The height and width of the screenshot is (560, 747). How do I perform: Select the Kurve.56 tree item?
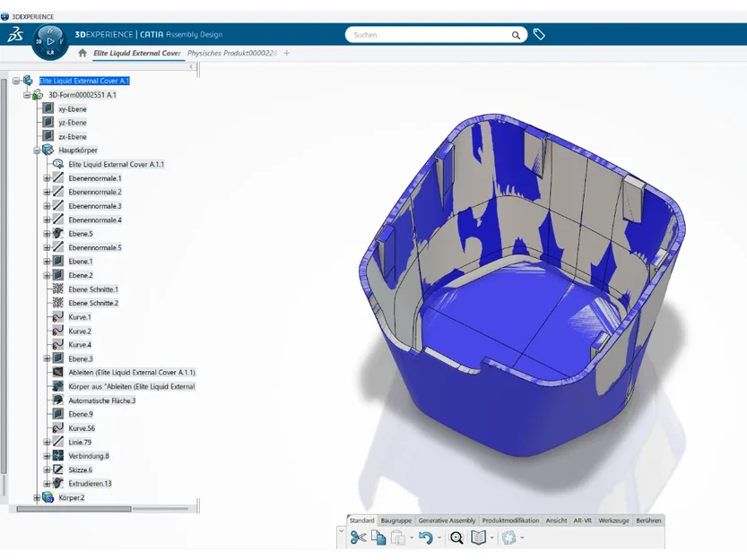point(82,428)
